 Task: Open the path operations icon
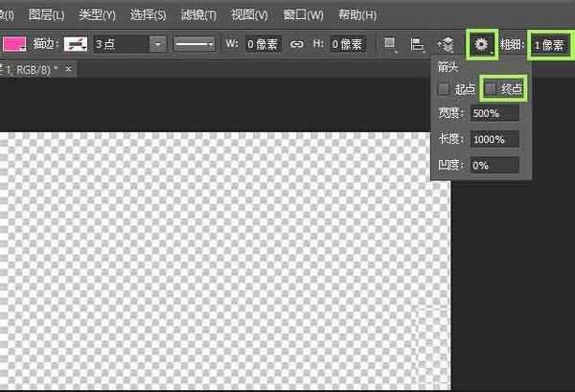pos(390,44)
